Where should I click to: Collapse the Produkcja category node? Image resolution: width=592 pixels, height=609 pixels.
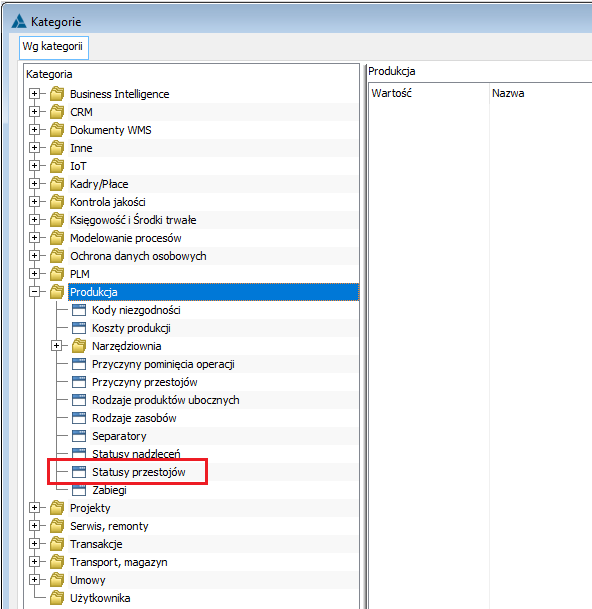(35, 292)
